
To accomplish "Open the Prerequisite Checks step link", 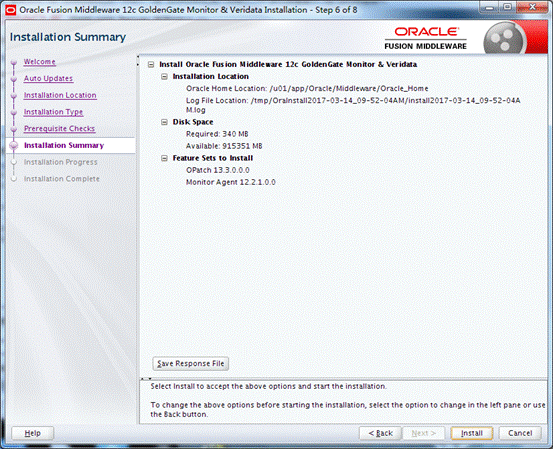I will (x=59, y=129).
